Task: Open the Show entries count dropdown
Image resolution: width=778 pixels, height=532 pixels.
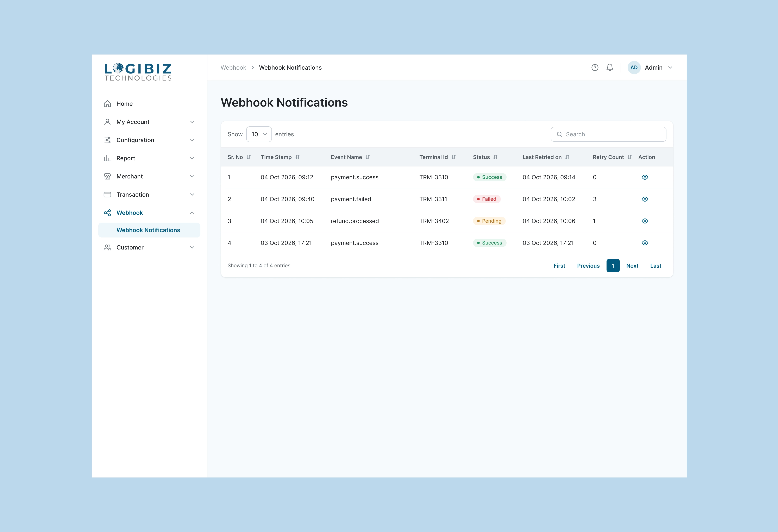Action: 259,134
